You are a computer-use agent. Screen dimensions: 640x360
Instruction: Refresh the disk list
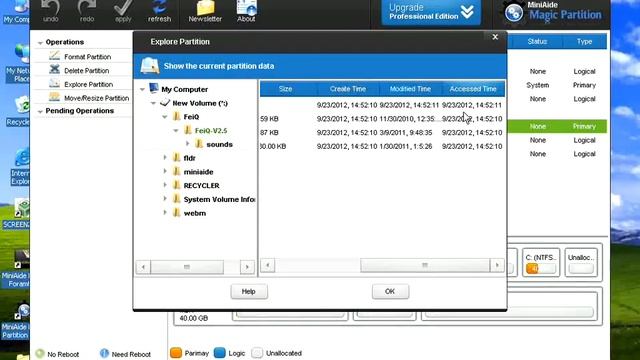pyautogui.click(x=159, y=11)
